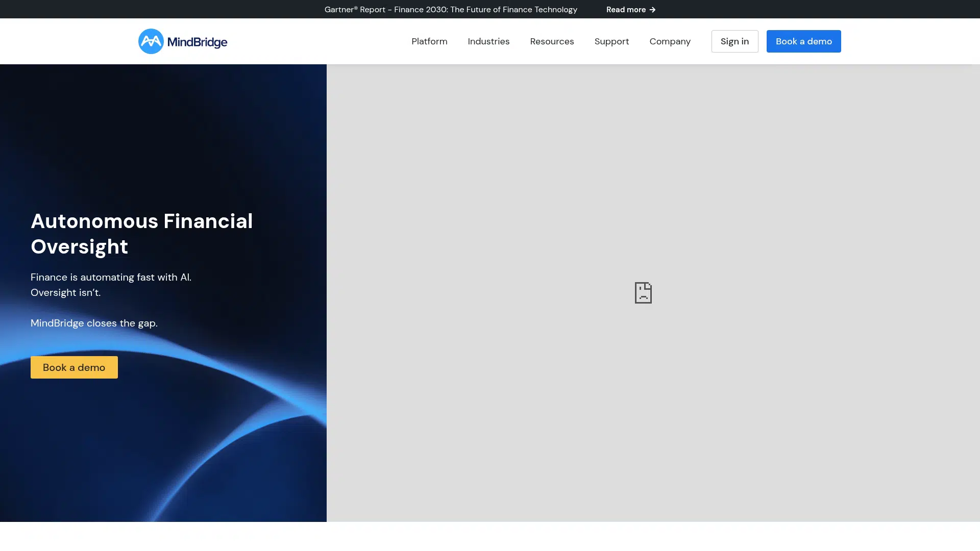980x551 pixels.
Task: Open the Company menu item
Action: 670,41
